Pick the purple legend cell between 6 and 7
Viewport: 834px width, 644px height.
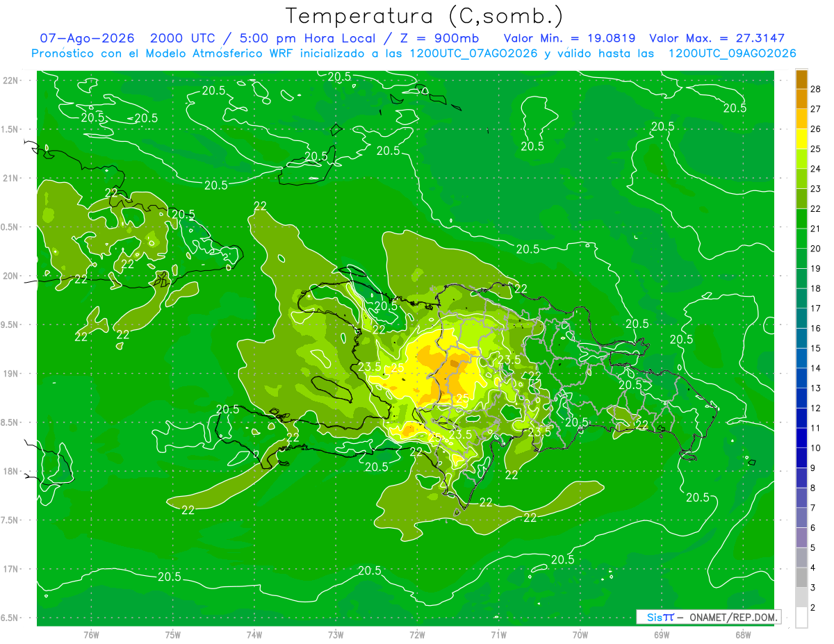801,518
